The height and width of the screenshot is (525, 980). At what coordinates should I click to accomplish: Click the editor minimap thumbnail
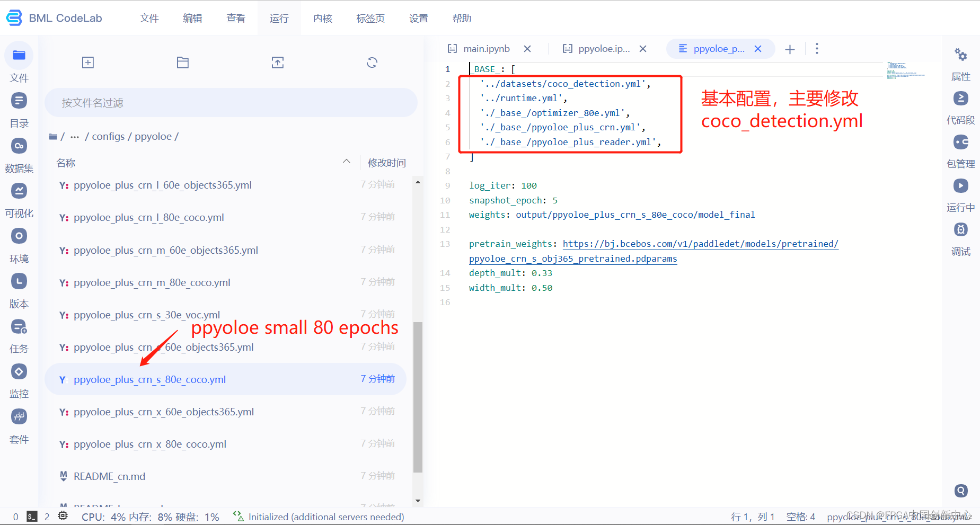coord(905,70)
